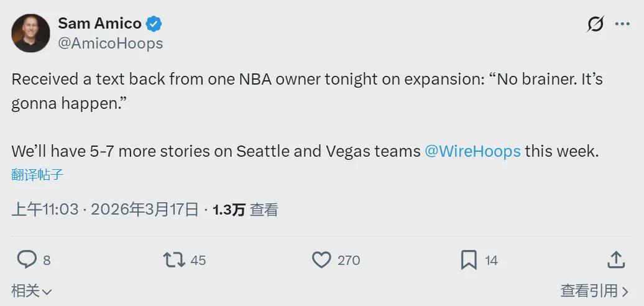Expand the 相关 sort dropdown
The height and width of the screenshot is (306, 644).
[32, 290]
